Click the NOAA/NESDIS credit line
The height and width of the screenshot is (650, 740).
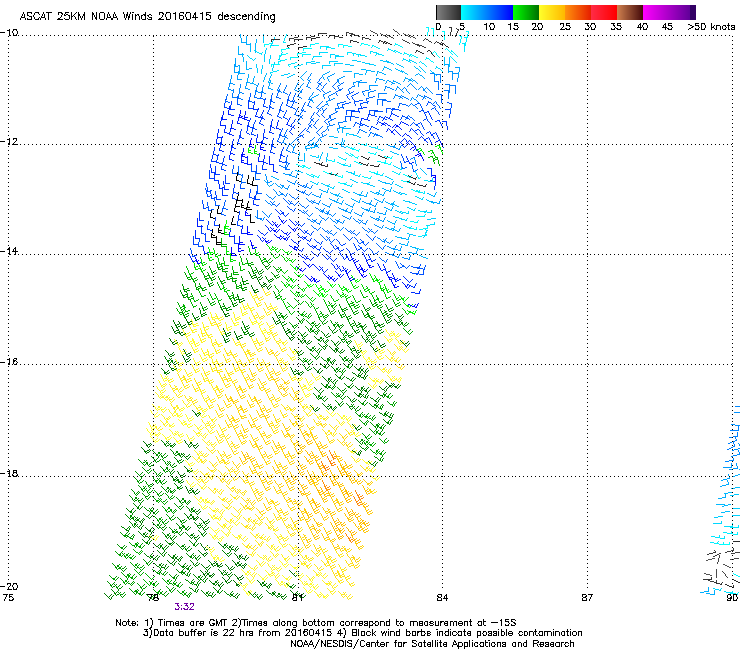click(432, 644)
